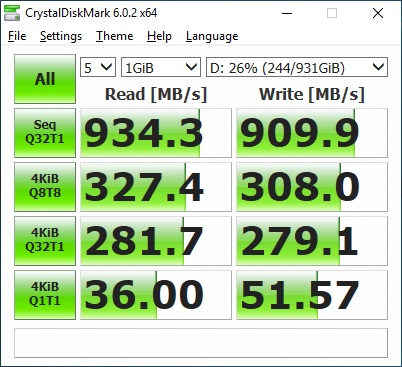
Task: Expand the D: drive selection dropdown
Action: click(x=297, y=67)
